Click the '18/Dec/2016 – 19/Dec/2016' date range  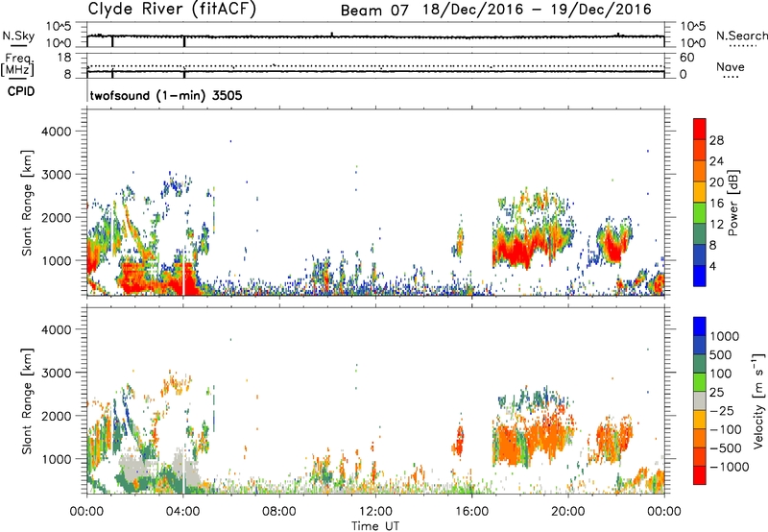point(537,10)
